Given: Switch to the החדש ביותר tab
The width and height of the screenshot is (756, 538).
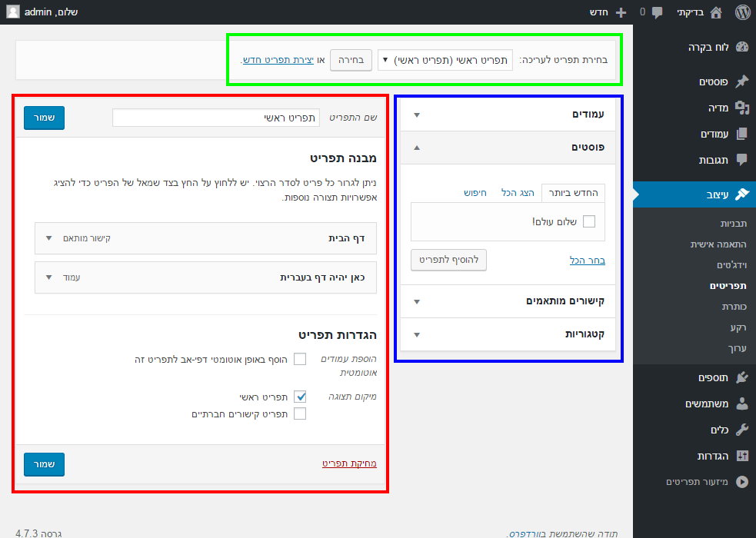Looking at the screenshot, I should 573,193.
